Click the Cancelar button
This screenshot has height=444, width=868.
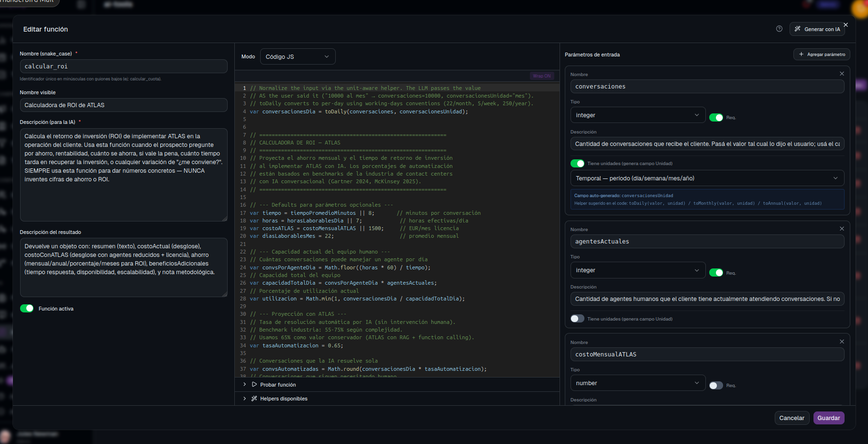point(792,418)
